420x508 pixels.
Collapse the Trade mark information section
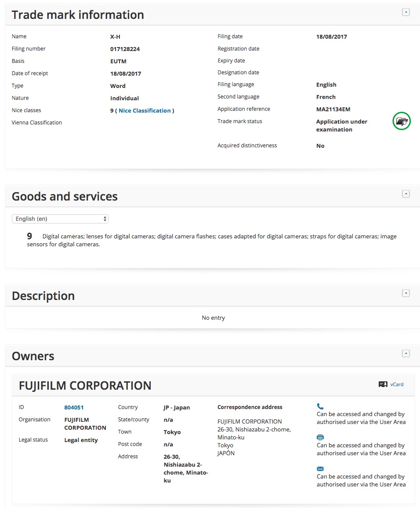click(406, 12)
